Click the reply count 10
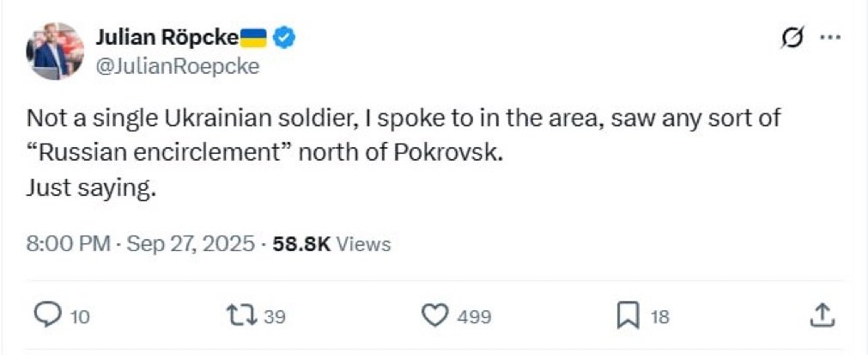Viewport: 868px width, 355px height. pyautogui.click(x=80, y=317)
